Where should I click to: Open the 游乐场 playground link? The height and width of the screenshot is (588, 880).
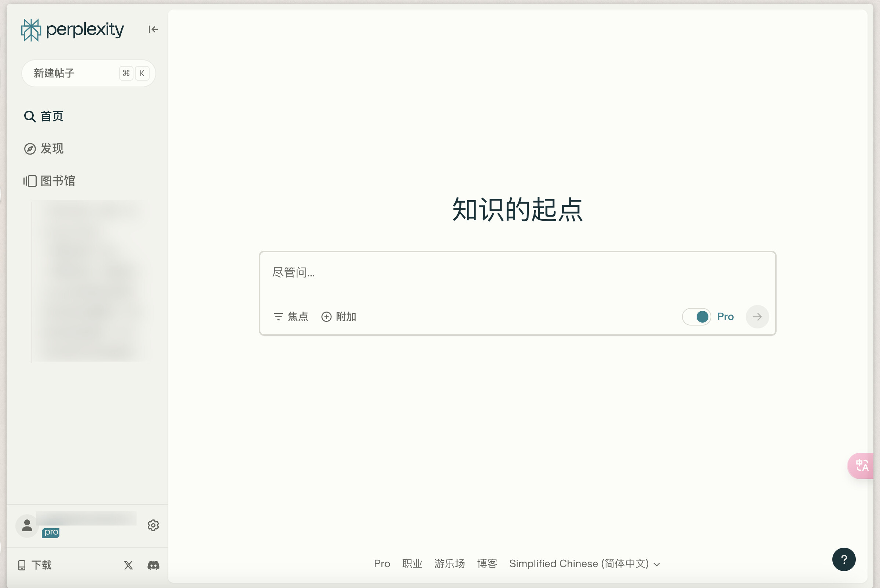tap(450, 563)
